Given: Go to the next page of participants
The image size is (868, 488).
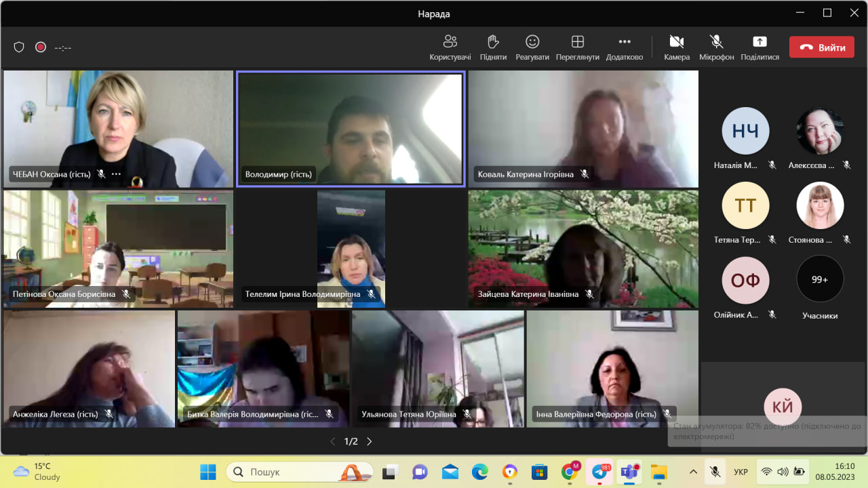Looking at the screenshot, I should pos(370,441).
